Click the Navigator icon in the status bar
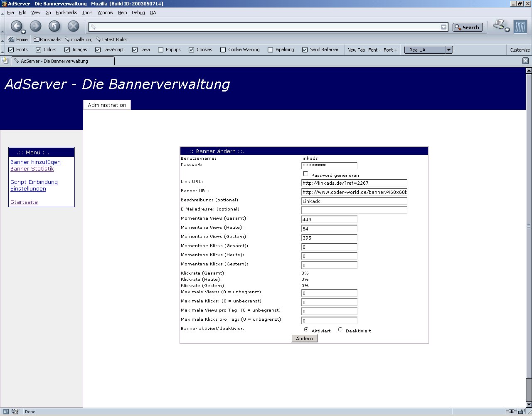 [x=6, y=411]
